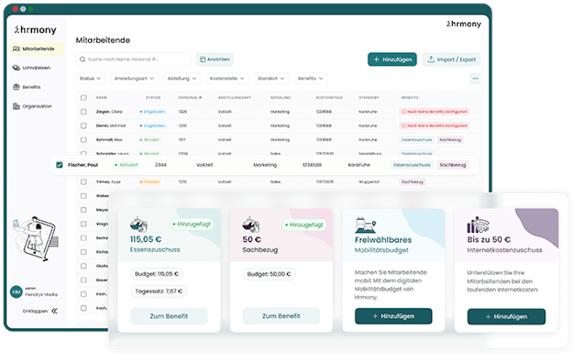Click the Mobilitätsbudget vehicle icon

point(366,225)
